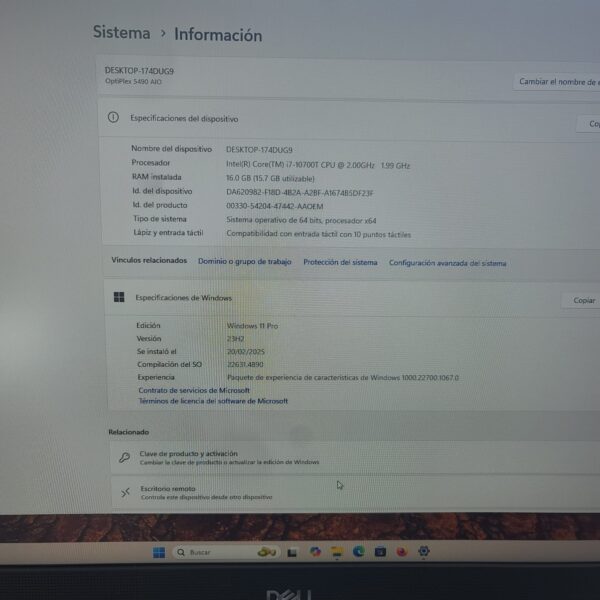Click the Buscar search box on taskbar
The width and height of the screenshot is (600, 600).
pyautogui.click(x=227, y=552)
